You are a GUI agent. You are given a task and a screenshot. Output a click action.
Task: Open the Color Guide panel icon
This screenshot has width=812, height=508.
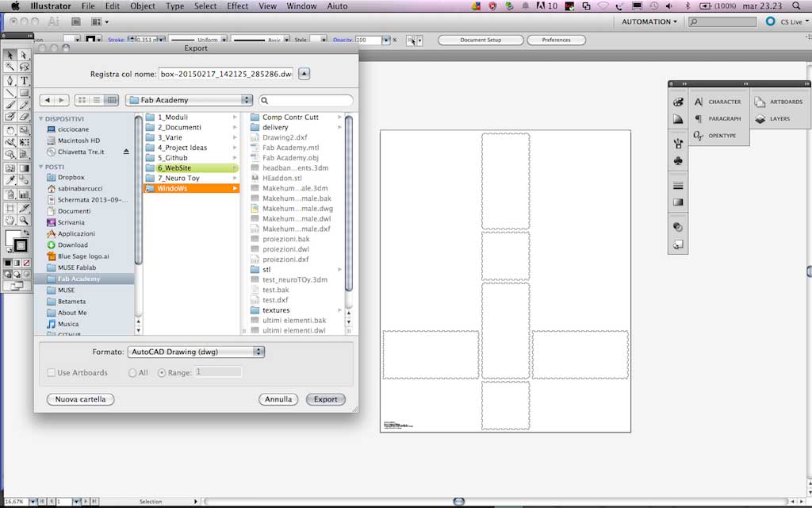coord(678,119)
